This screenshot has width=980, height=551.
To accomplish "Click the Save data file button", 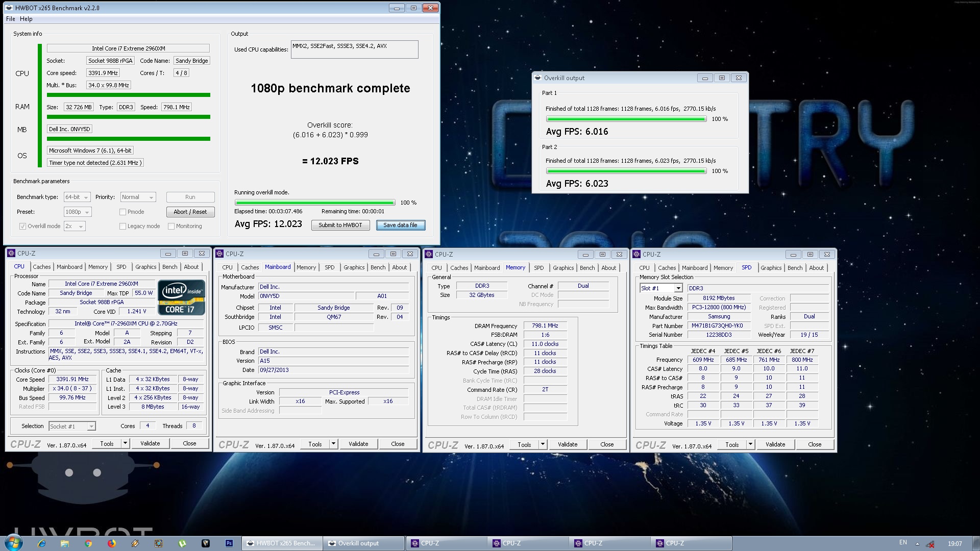I will [x=401, y=225].
